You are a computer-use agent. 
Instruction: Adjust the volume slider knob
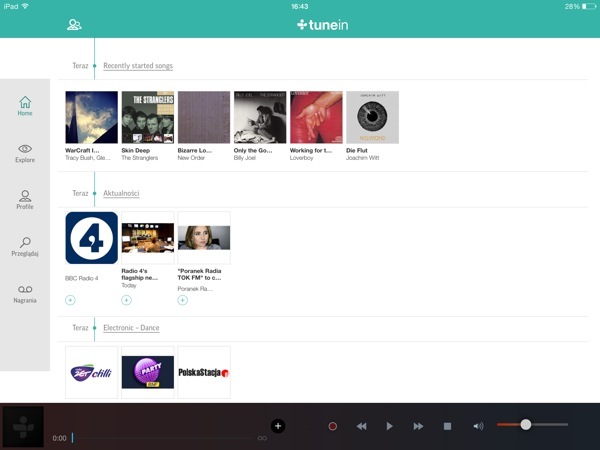coord(526,424)
